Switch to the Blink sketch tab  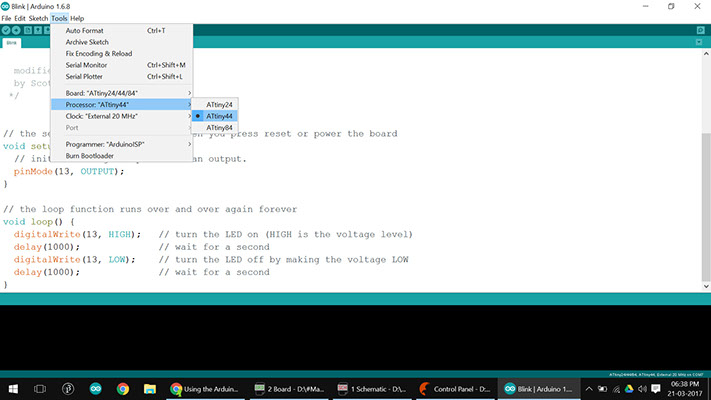click(11, 43)
